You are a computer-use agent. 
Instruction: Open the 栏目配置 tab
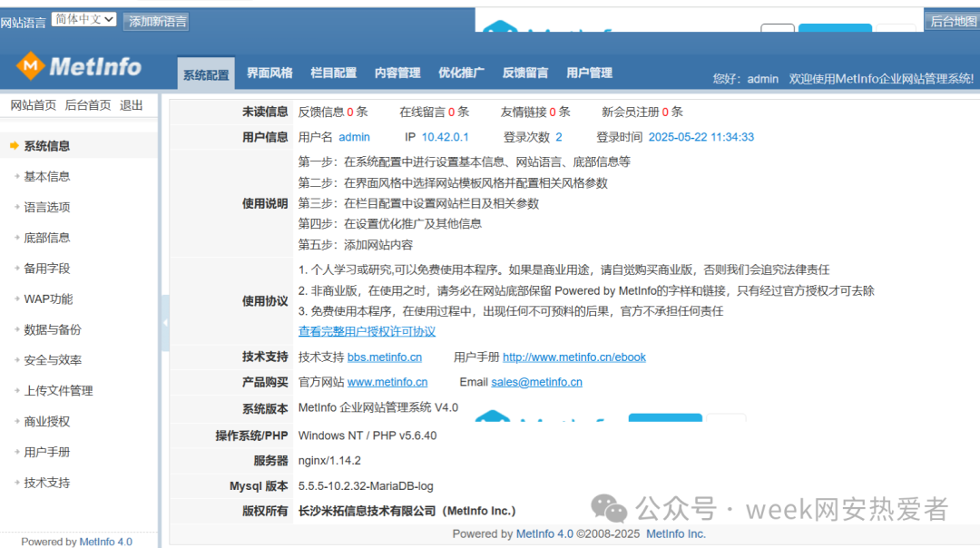tap(333, 73)
